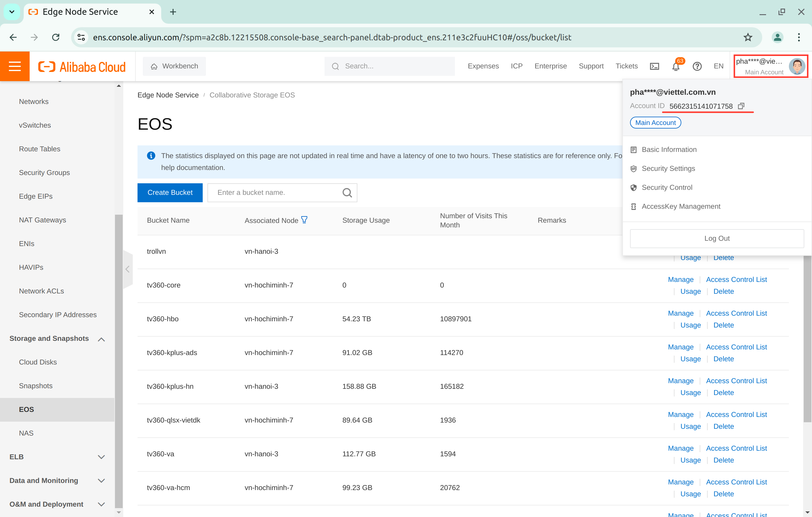Image resolution: width=812 pixels, height=517 pixels.
Task: View Usage for tv360-kplus-hn
Action: 690,392
